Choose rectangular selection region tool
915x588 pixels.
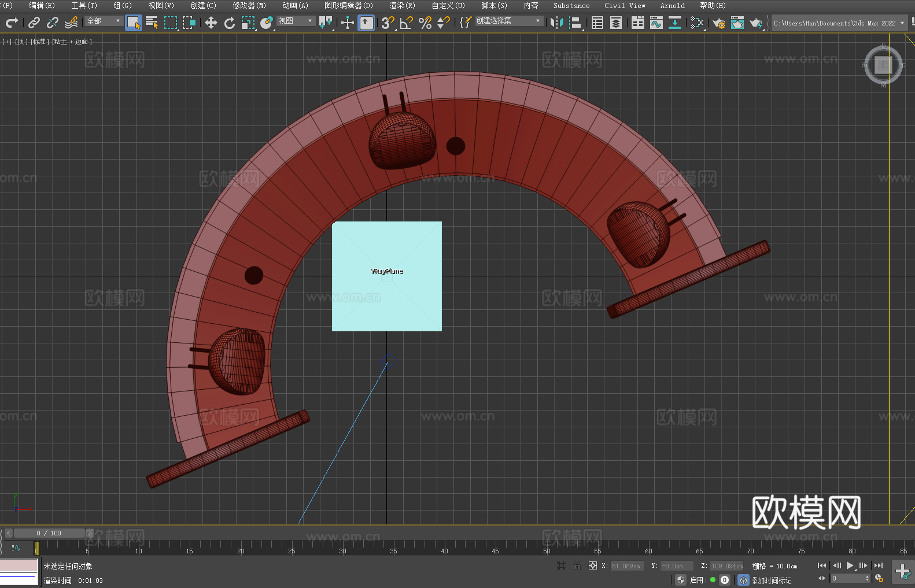tap(171, 23)
